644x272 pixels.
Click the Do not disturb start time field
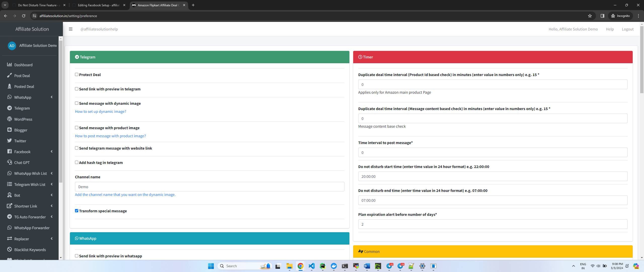point(493,176)
